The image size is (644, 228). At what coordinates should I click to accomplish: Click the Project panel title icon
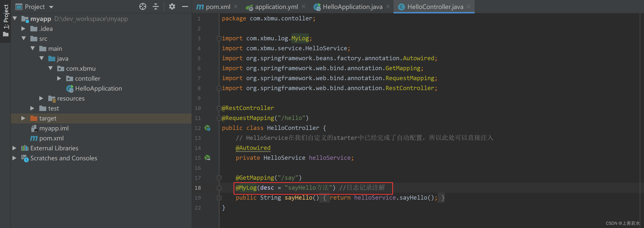pos(19,7)
